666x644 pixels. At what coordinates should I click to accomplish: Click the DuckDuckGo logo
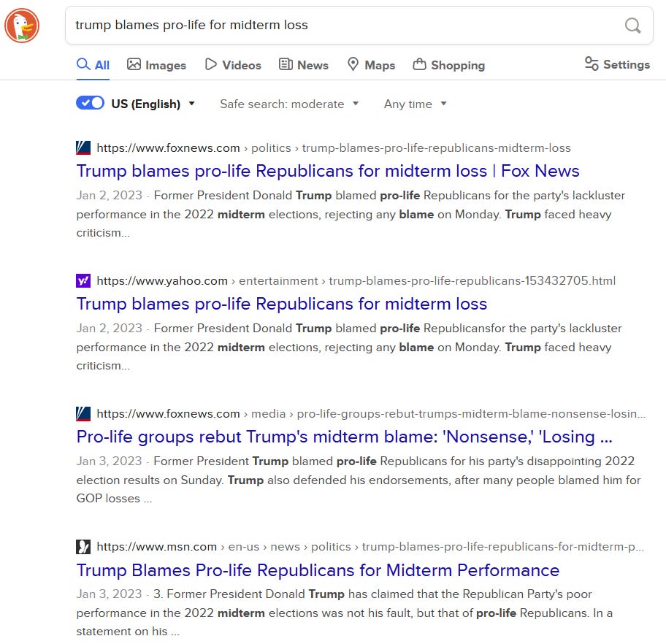click(22, 25)
